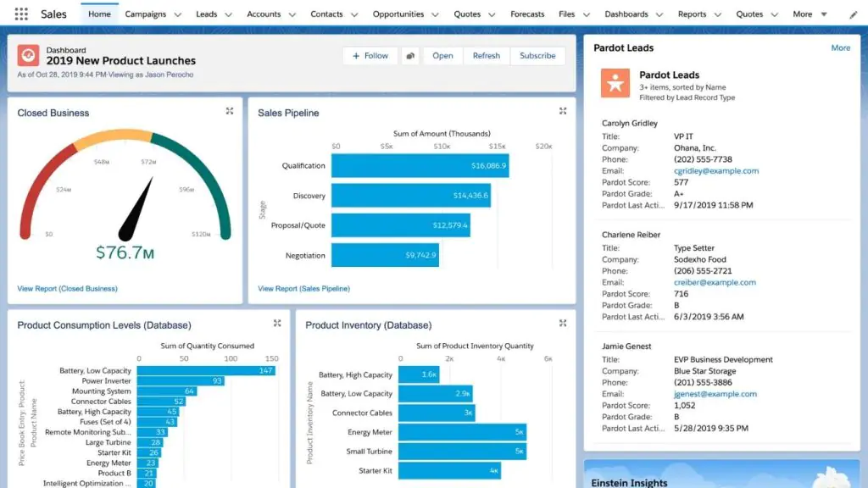The image size is (868, 488).
Task: Open the Campaigns dropdown arrow
Action: point(177,14)
